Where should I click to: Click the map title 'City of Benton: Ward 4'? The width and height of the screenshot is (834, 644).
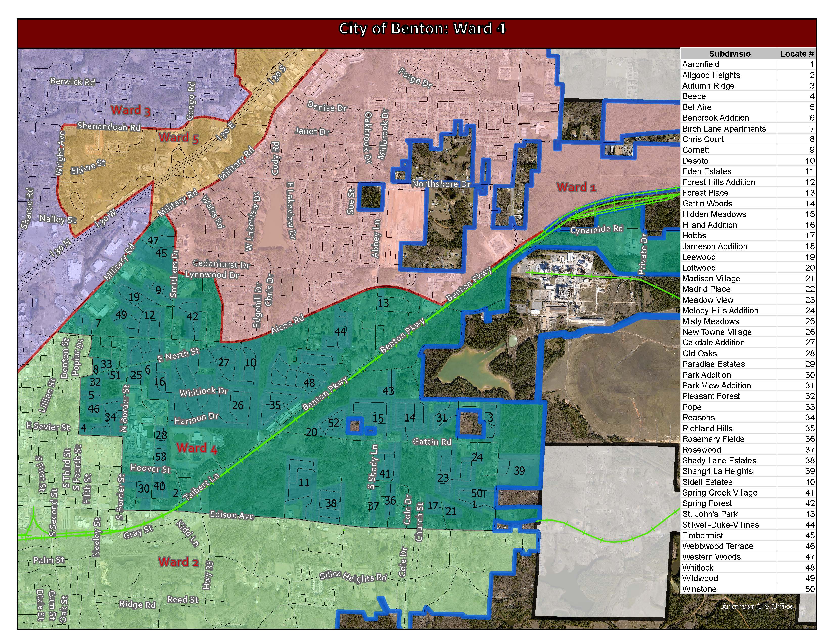[x=422, y=29]
